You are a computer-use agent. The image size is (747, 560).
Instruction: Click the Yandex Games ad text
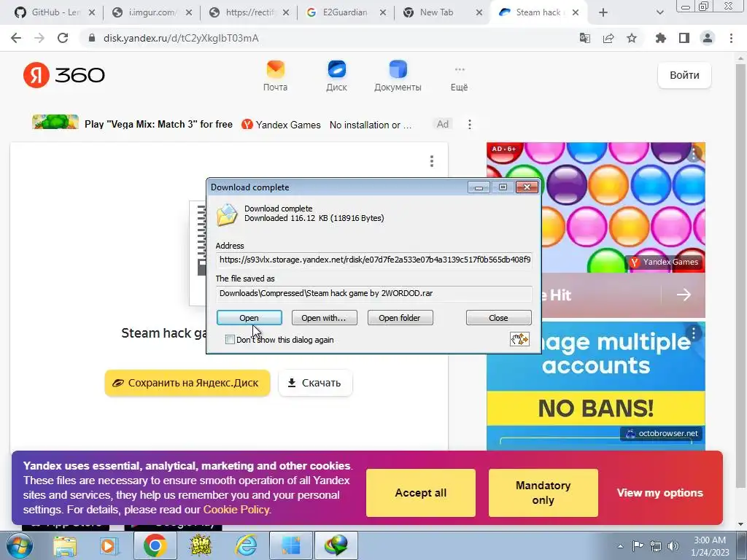coord(287,125)
